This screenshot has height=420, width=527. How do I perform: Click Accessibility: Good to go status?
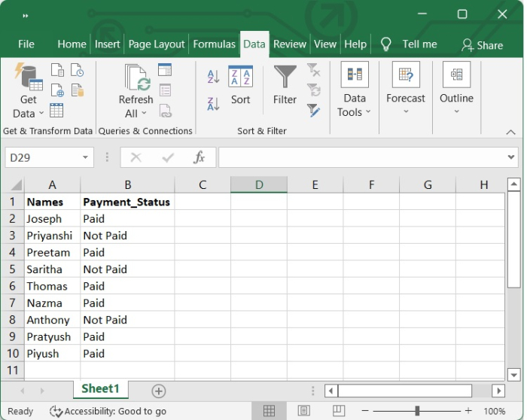tap(108, 411)
